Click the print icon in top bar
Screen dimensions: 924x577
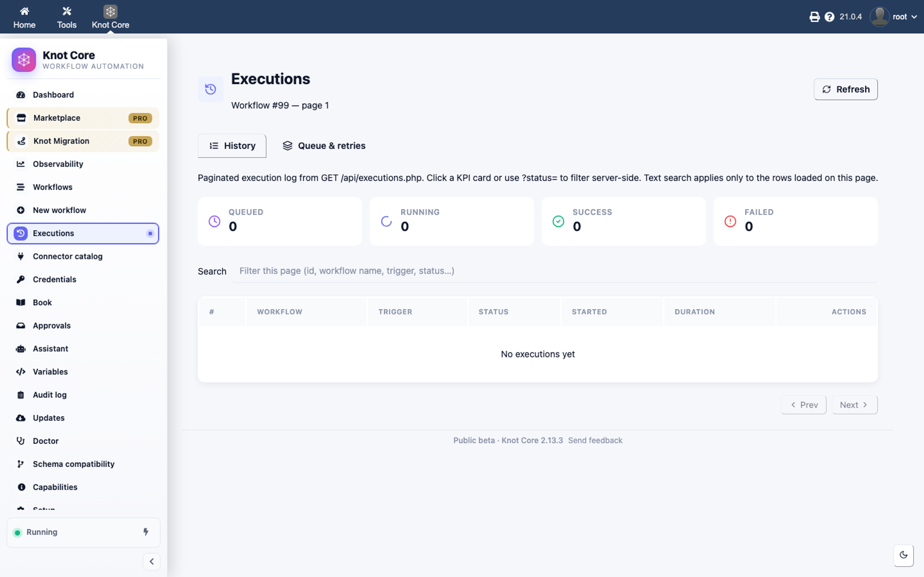[x=814, y=17]
